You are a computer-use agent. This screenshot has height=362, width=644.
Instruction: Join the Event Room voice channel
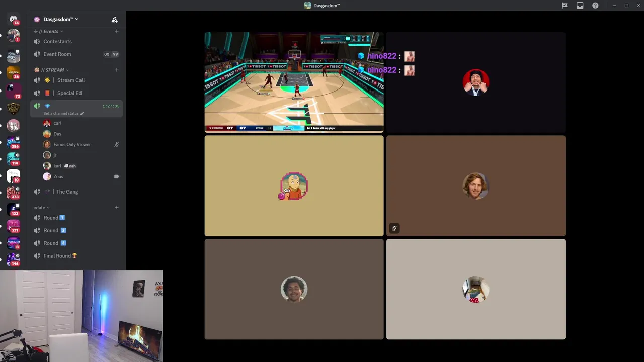click(76, 54)
